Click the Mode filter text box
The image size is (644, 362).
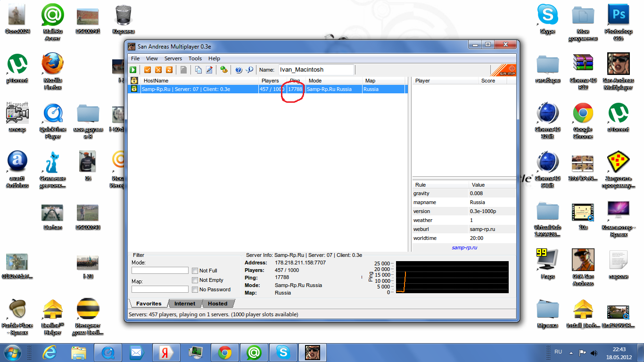click(x=160, y=271)
